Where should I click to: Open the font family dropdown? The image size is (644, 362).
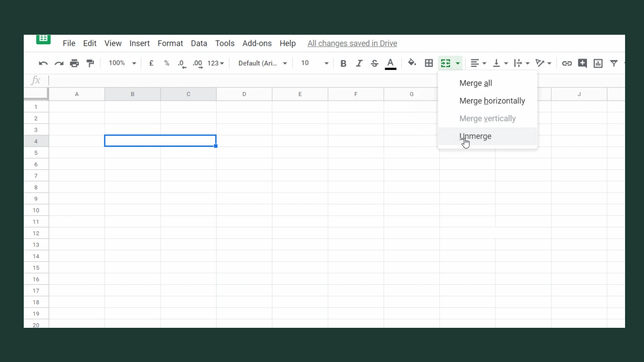pos(262,63)
